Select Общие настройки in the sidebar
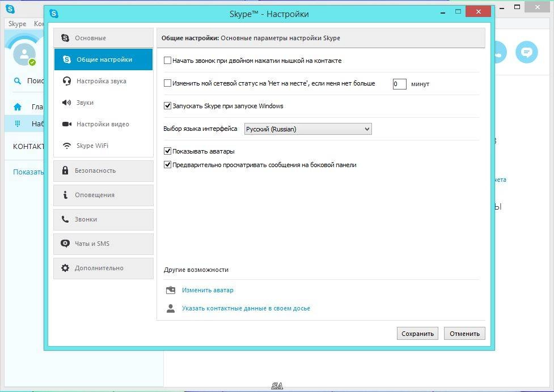Viewport: 554px width, 392px height. [x=103, y=59]
